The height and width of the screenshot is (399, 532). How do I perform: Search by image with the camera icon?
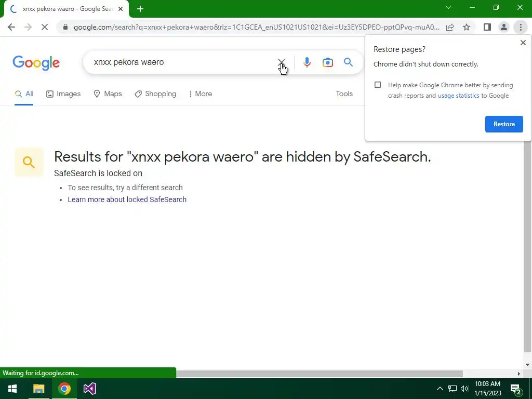328,62
